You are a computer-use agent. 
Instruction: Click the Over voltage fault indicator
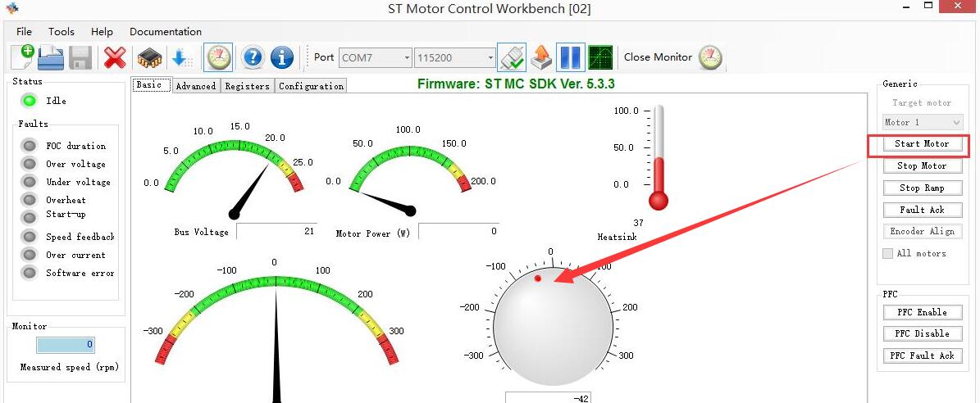pos(30,164)
